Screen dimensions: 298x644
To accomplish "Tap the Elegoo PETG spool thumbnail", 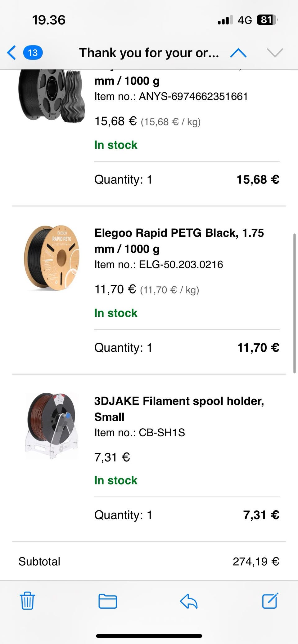I will pos(52,258).
